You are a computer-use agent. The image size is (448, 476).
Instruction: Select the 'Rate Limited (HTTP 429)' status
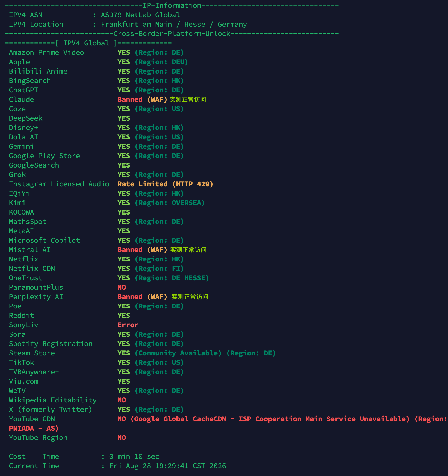tap(165, 184)
